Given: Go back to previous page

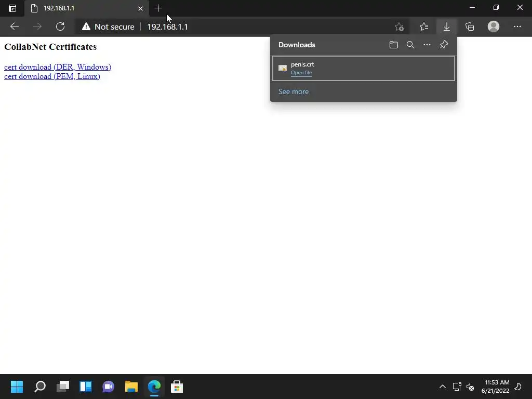Looking at the screenshot, I should [14, 26].
